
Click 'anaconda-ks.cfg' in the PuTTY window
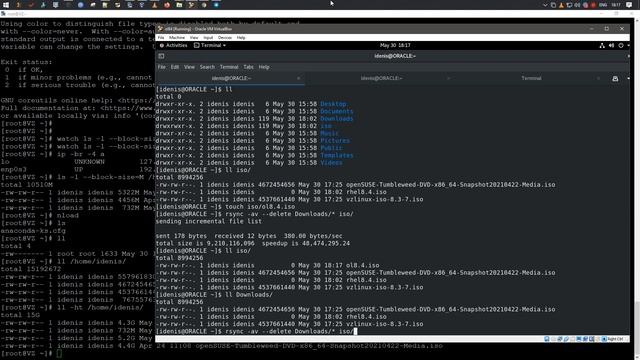coord(33,231)
